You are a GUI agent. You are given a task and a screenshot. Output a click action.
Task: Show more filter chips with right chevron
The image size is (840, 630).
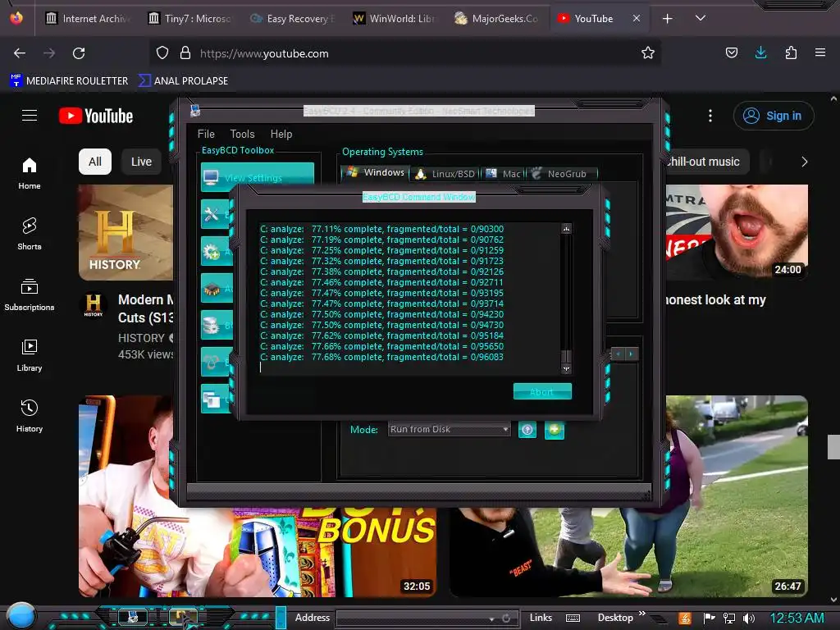tap(804, 162)
